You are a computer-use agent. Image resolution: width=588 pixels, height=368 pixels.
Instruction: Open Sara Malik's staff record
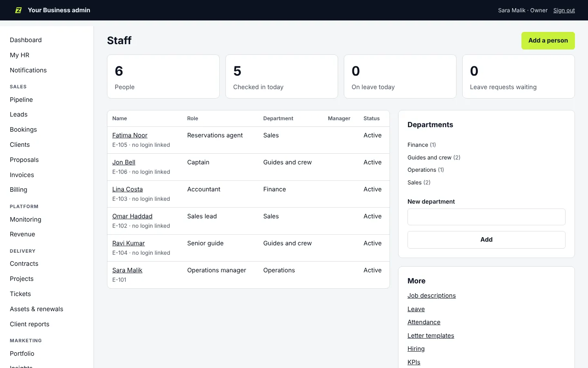[127, 270]
